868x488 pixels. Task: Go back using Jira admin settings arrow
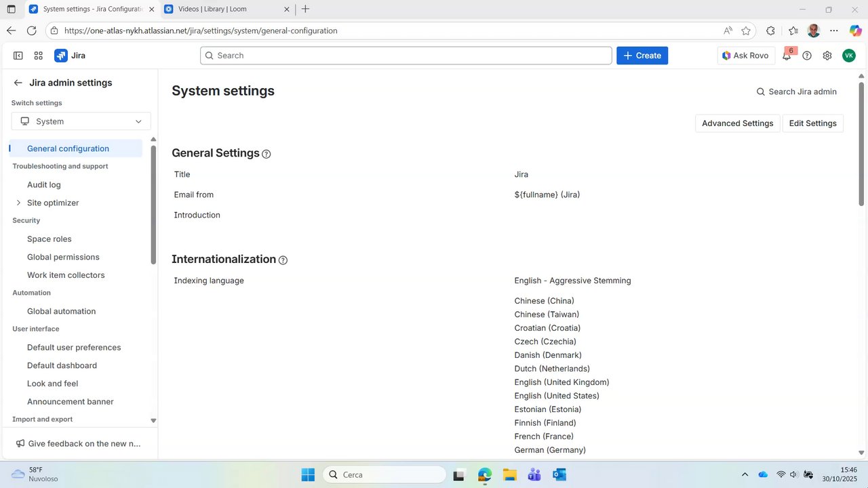point(18,83)
